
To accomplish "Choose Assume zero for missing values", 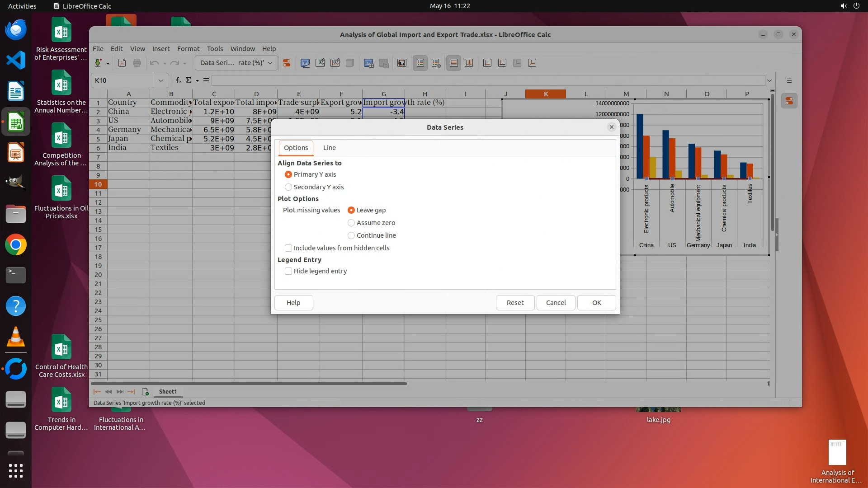I will 351,223.
